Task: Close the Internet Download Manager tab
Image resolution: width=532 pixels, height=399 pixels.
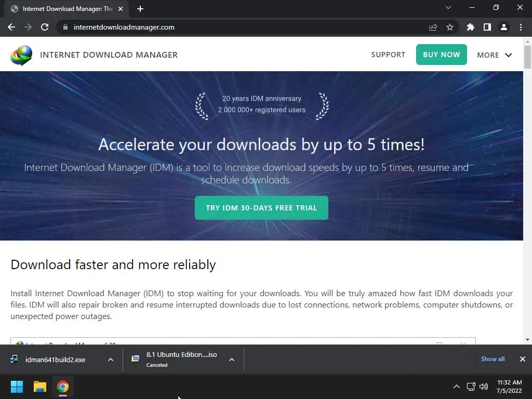Action: (121, 9)
